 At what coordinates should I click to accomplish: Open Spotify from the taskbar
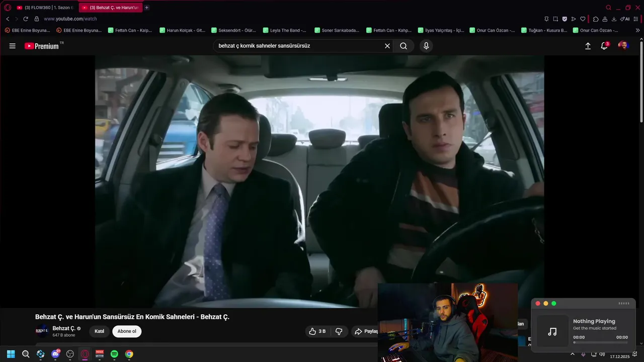tap(114, 354)
